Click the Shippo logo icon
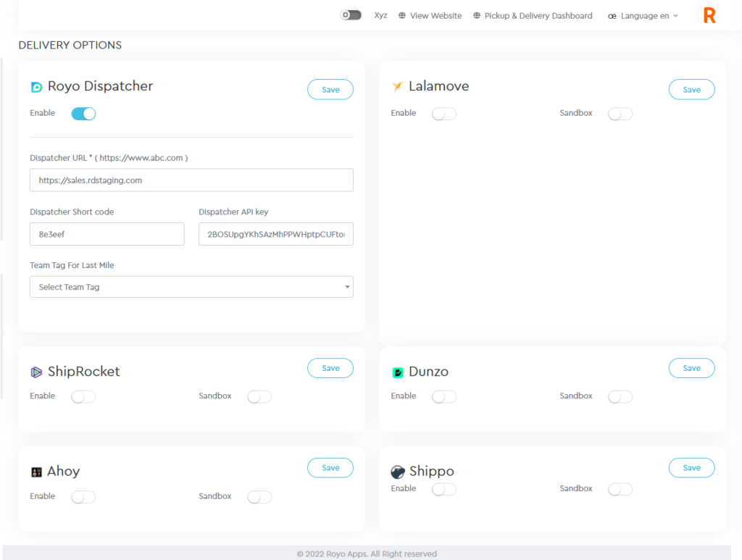This screenshot has width=742, height=560. pos(398,472)
